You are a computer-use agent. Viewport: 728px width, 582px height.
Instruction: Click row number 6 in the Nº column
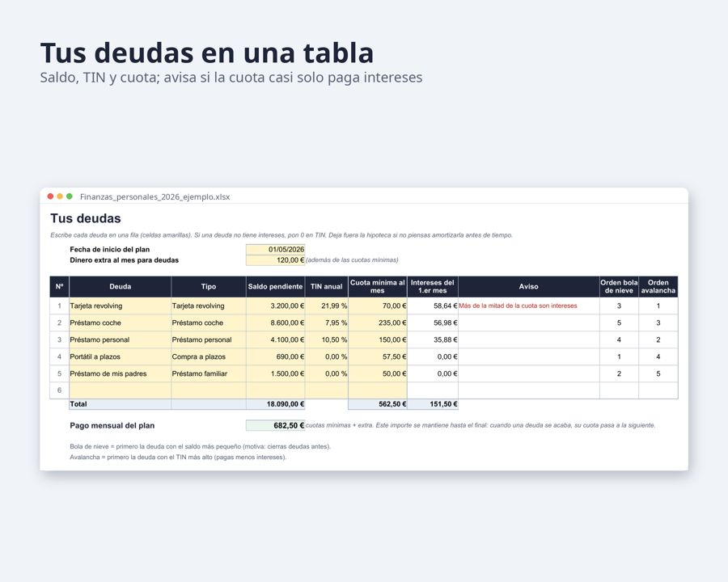(59, 390)
